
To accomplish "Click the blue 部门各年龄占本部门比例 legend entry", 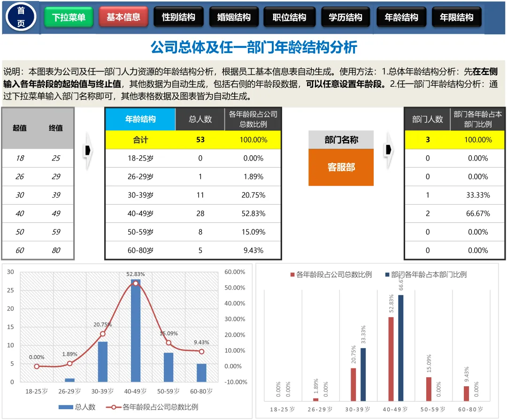I will (426, 275).
